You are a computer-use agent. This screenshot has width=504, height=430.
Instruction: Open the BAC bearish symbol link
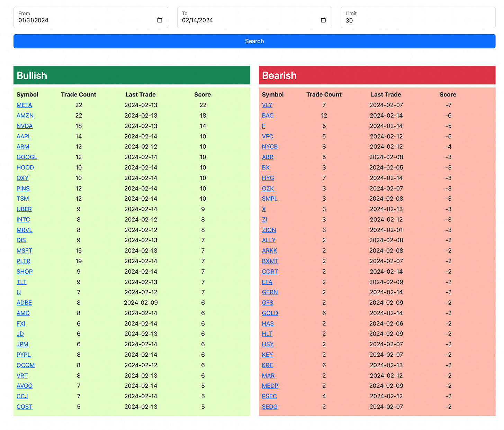coord(268,116)
